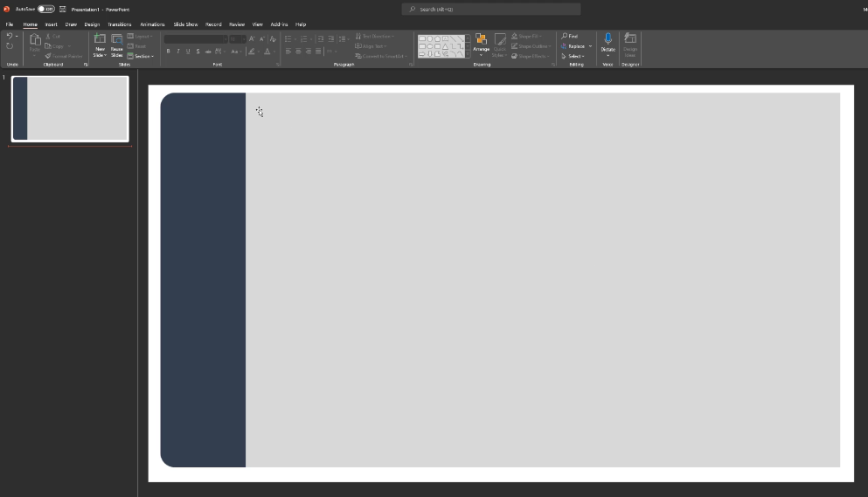Image resolution: width=868 pixels, height=497 pixels.
Task: Open line spacing options
Action: (x=344, y=38)
